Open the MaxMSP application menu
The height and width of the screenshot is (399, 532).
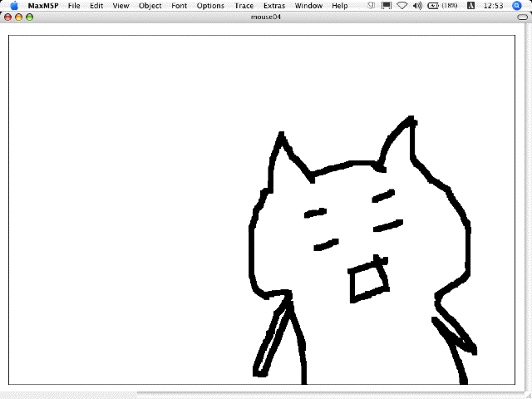43,6
